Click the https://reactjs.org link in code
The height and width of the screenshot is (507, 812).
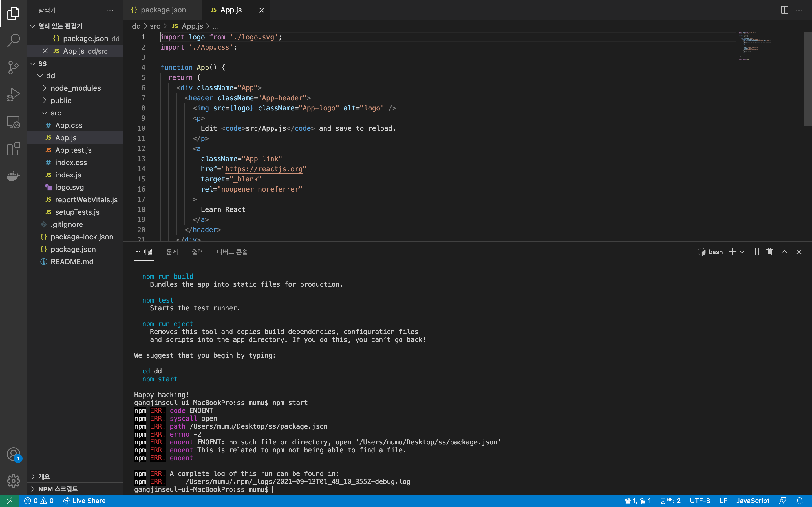point(264,169)
